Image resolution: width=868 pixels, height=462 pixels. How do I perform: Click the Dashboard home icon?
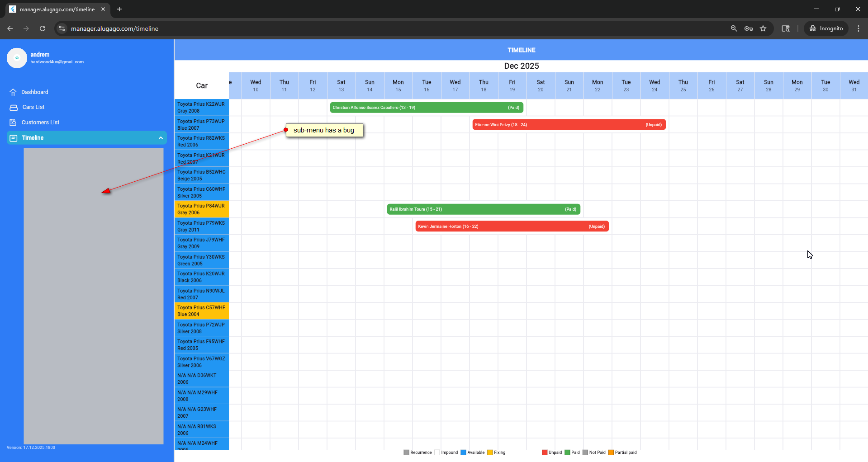click(x=13, y=92)
